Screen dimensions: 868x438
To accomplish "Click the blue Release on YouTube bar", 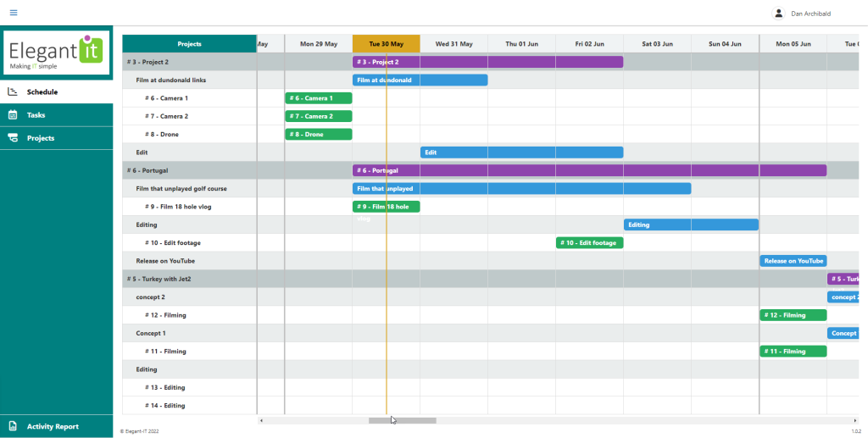I will 793,260.
